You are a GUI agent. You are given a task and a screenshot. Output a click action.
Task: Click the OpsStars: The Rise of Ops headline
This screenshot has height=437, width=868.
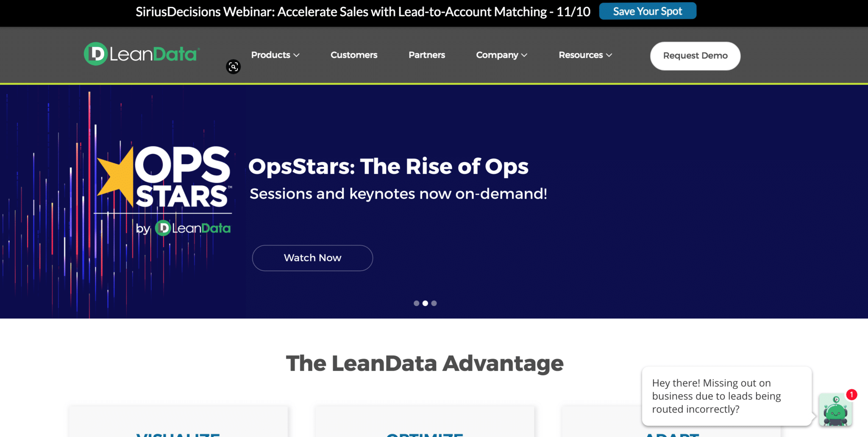pos(388,166)
